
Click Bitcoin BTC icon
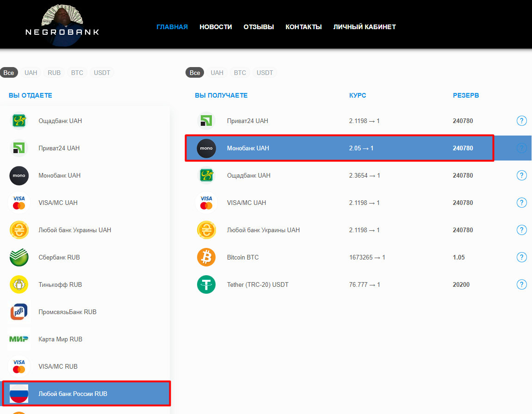pyautogui.click(x=206, y=257)
